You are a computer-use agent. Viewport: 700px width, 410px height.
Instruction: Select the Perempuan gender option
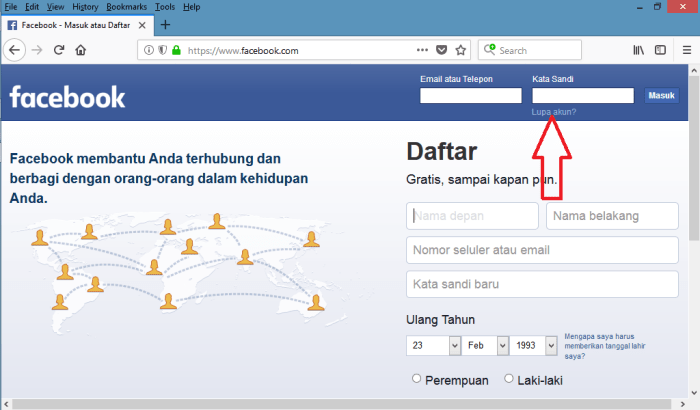[417, 379]
